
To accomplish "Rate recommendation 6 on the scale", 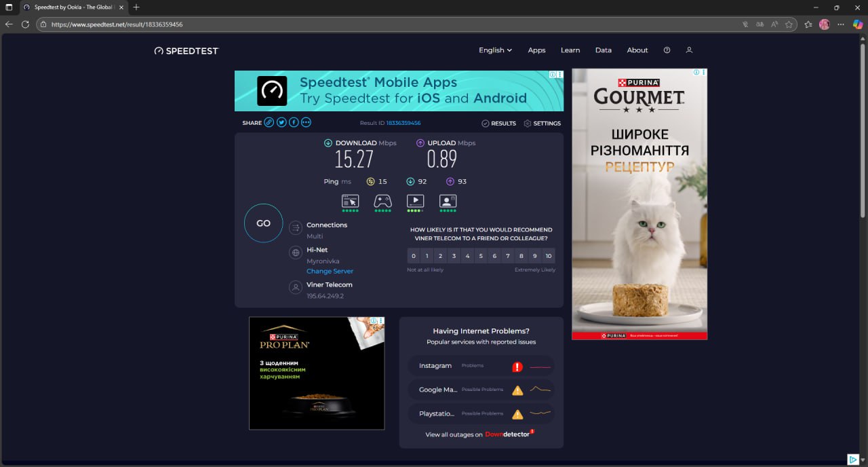I will click(x=494, y=256).
